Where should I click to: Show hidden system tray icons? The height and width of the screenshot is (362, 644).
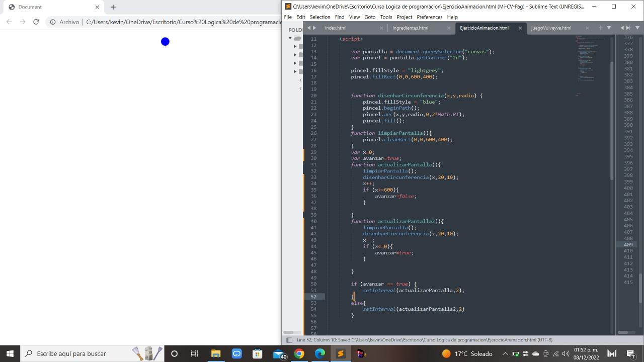[x=505, y=353]
